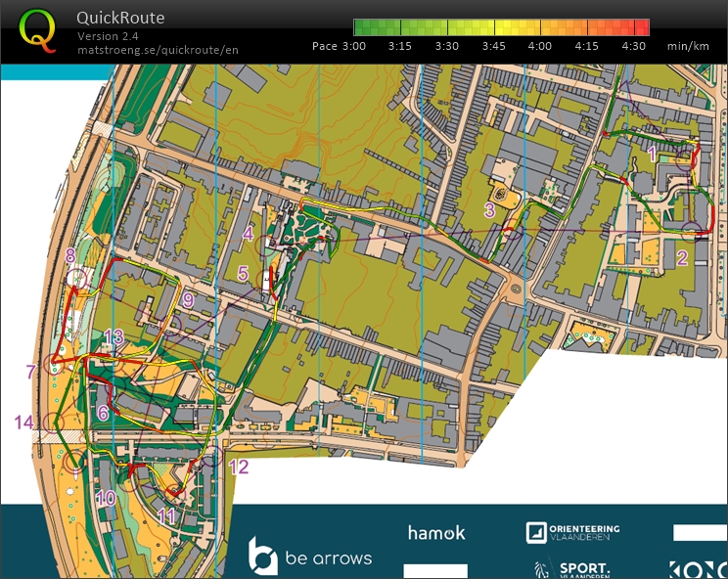Image resolution: width=728 pixels, height=579 pixels.
Task: Click the be arrows logo
Action: [309, 557]
